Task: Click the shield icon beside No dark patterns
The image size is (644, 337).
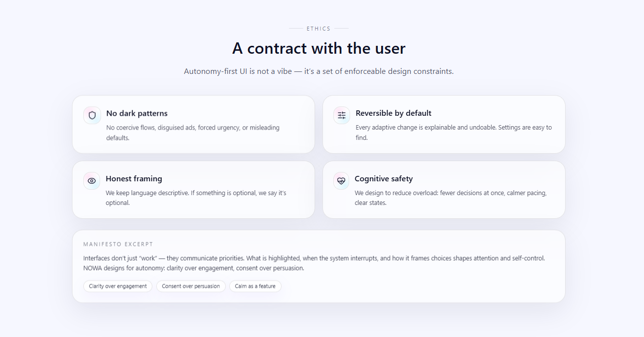Action: pyautogui.click(x=92, y=115)
